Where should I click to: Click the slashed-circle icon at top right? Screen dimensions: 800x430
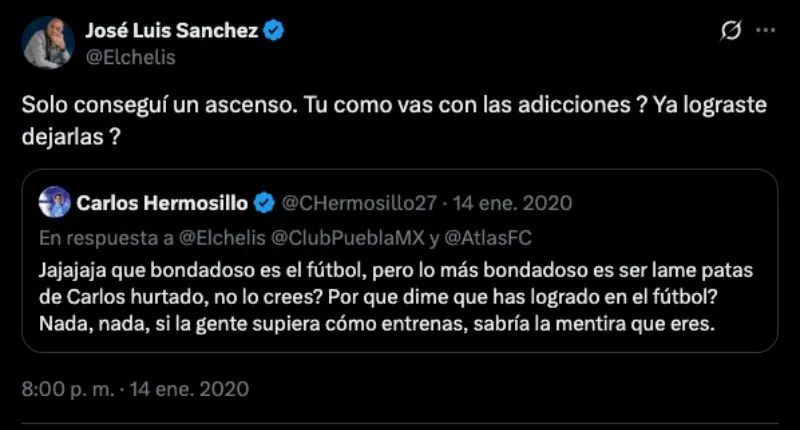tap(729, 32)
